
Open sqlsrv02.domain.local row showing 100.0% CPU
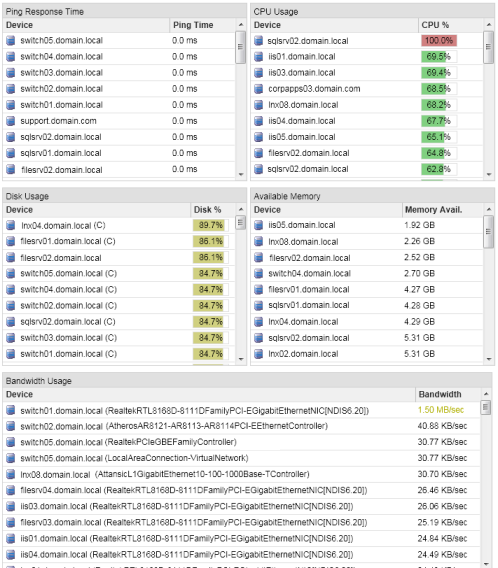coord(243,41)
